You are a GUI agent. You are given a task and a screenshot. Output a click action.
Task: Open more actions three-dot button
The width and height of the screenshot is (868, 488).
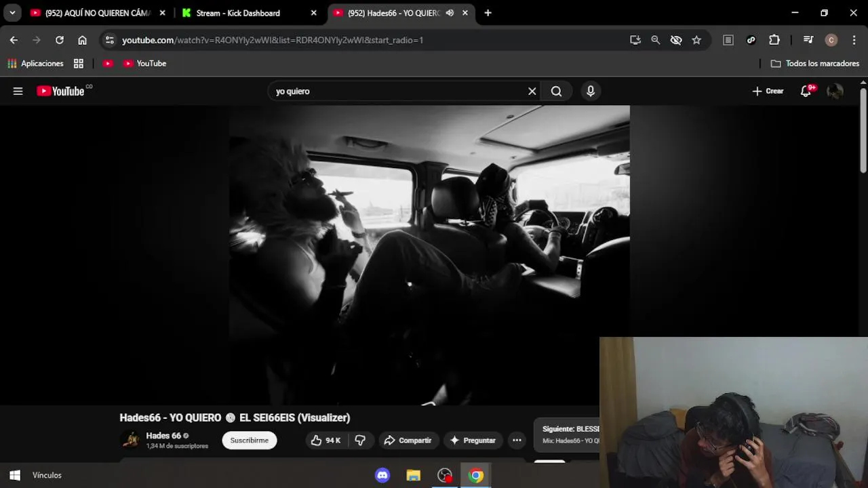tap(517, 441)
